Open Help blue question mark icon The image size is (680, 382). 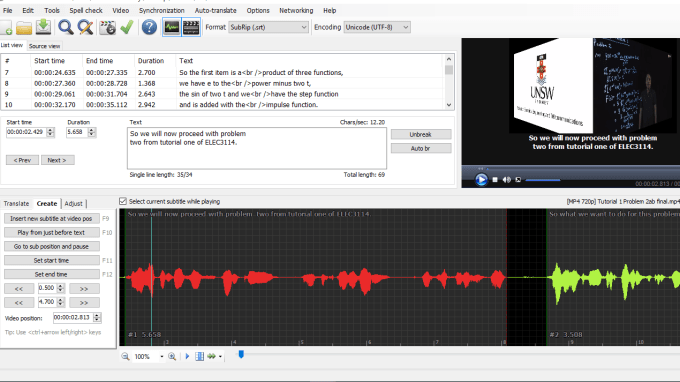[149, 27]
